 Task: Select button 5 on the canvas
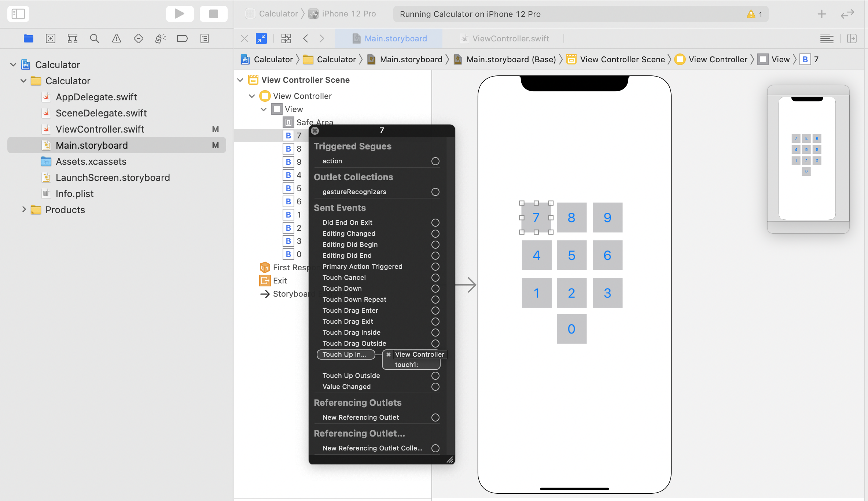point(571,255)
